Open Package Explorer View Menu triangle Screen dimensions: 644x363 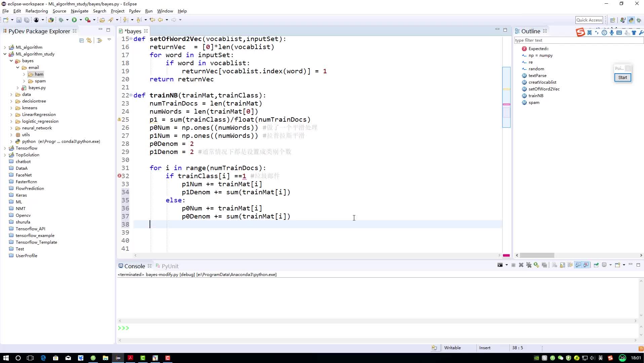click(109, 40)
